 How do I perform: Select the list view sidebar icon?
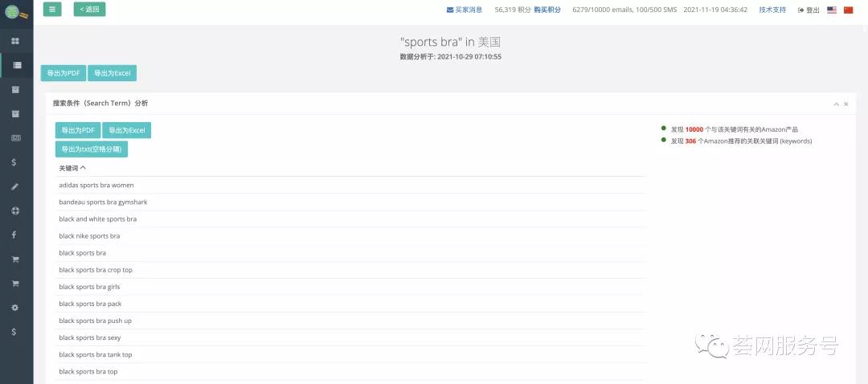[17, 65]
